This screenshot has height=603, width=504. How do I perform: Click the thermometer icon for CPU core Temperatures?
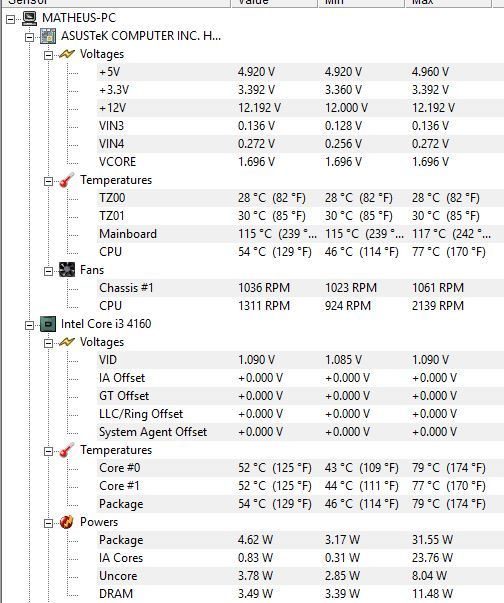67,450
